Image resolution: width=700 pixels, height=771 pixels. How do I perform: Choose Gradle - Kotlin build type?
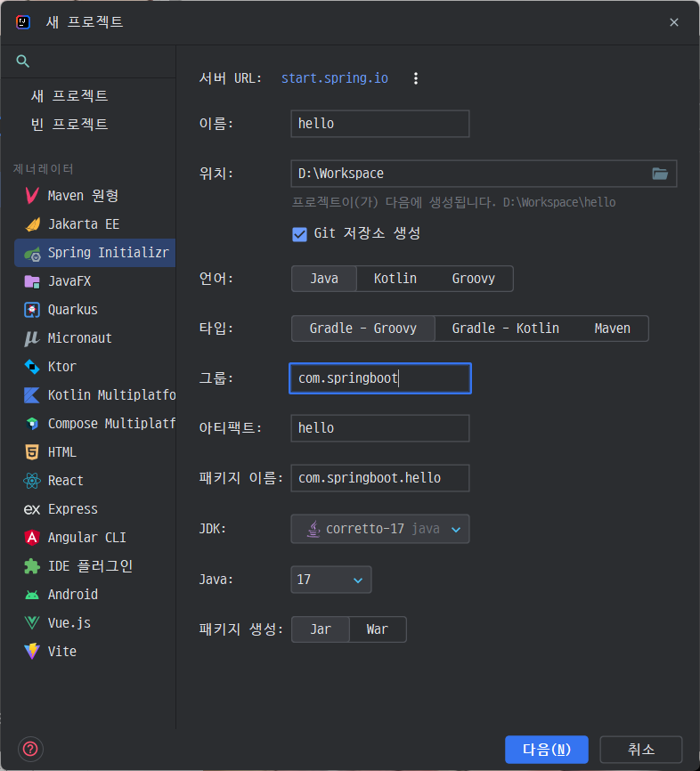(x=505, y=329)
